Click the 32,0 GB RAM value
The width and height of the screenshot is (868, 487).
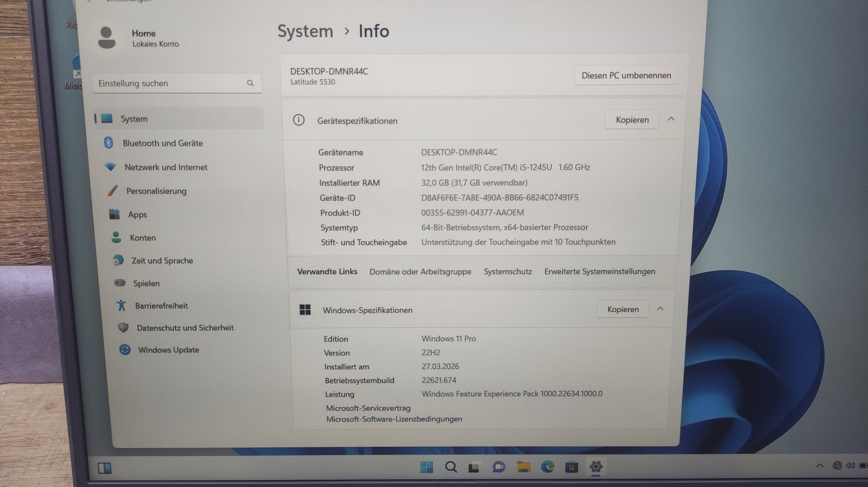pos(475,182)
